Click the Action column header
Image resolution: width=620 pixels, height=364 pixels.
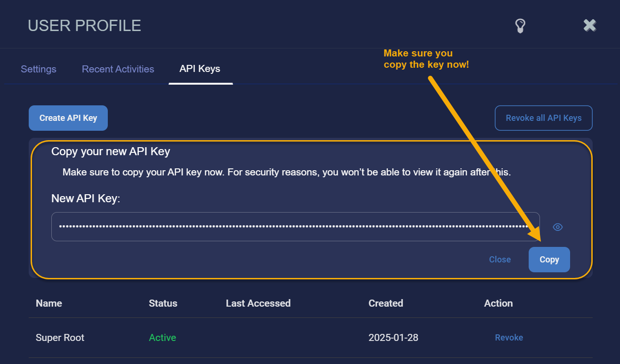(x=499, y=303)
